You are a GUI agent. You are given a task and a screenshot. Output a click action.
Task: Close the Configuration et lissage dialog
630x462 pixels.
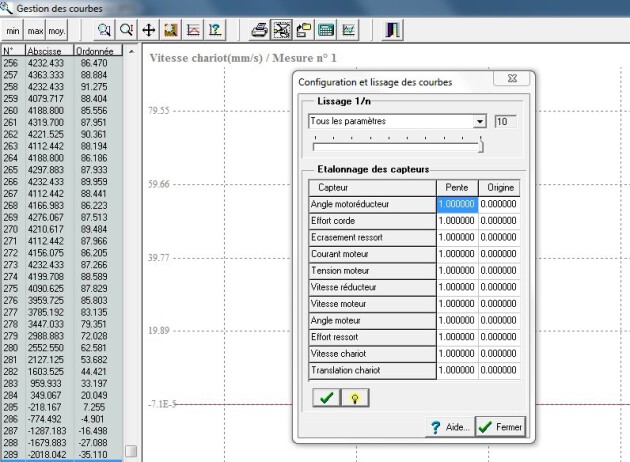[512, 78]
